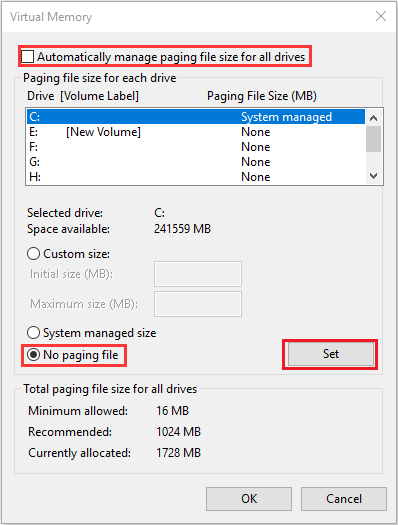This screenshot has height=525, width=398.
Task: Click the drive list scroll down arrow
Action: pos(374,175)
